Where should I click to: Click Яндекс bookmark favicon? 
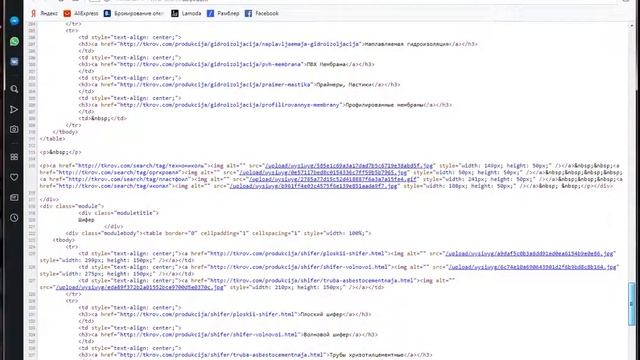[x=34, y=13]
